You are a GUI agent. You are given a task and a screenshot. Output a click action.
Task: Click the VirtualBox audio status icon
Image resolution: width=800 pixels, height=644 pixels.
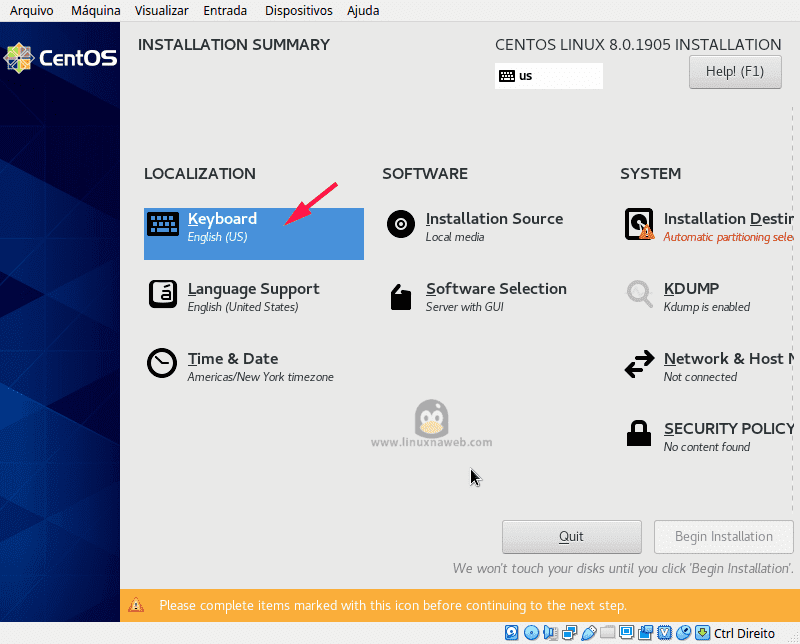[551, 633]
